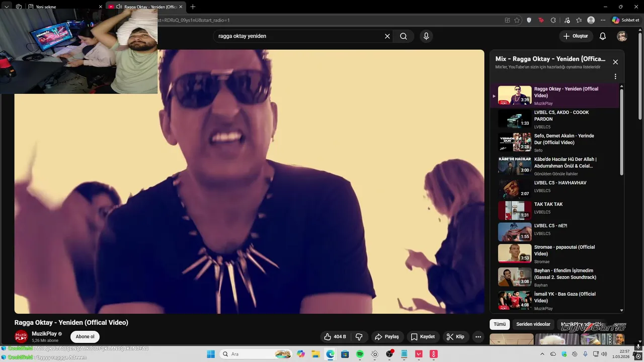Click the MuzikPlay channel name
Screen dimensions: 644x362
[x=44, y=334]
